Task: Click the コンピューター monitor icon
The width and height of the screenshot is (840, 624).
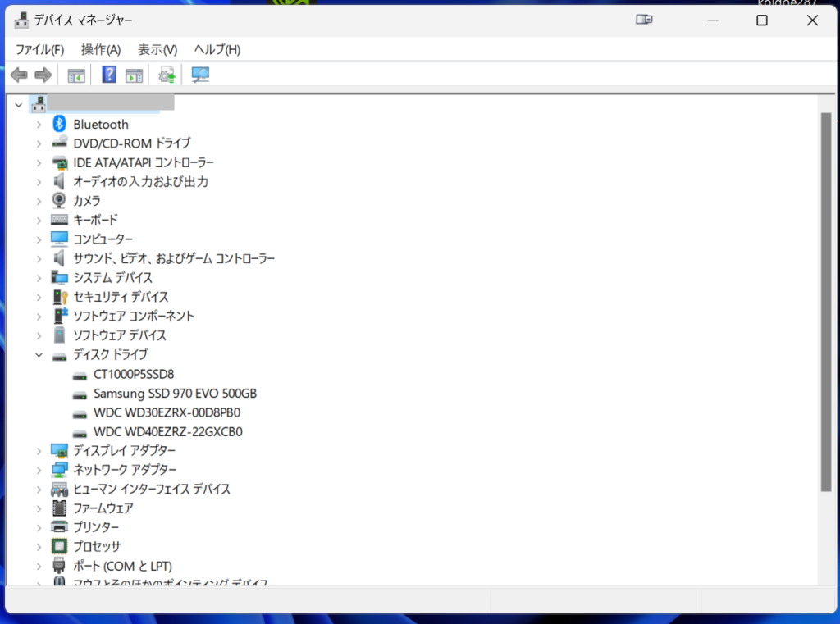Action: [59, 239]
